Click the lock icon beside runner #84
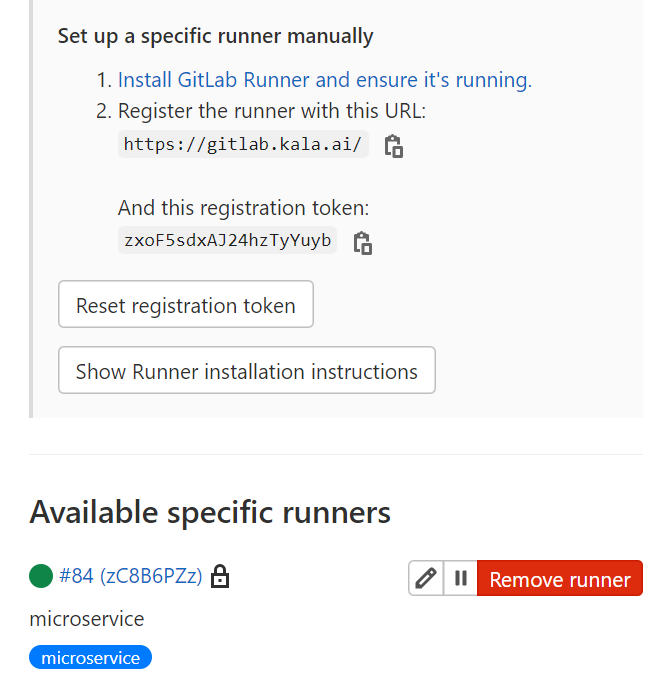Viewport: 657px width, 682px height. (x=220, y=577)
